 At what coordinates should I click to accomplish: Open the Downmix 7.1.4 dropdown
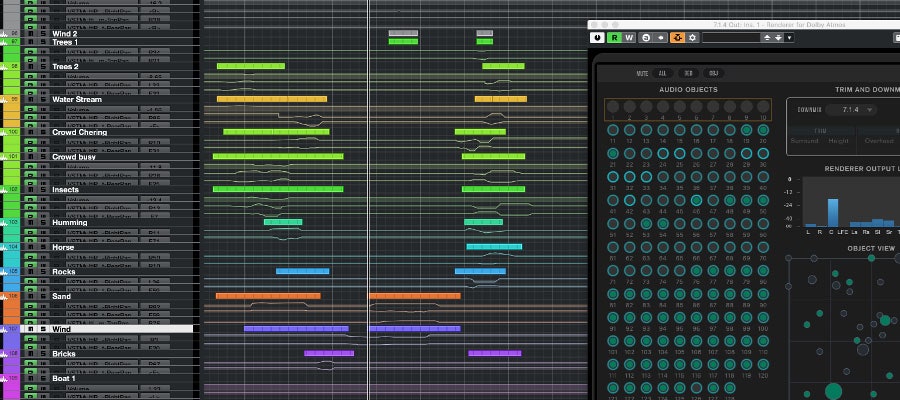pos(850,109)
